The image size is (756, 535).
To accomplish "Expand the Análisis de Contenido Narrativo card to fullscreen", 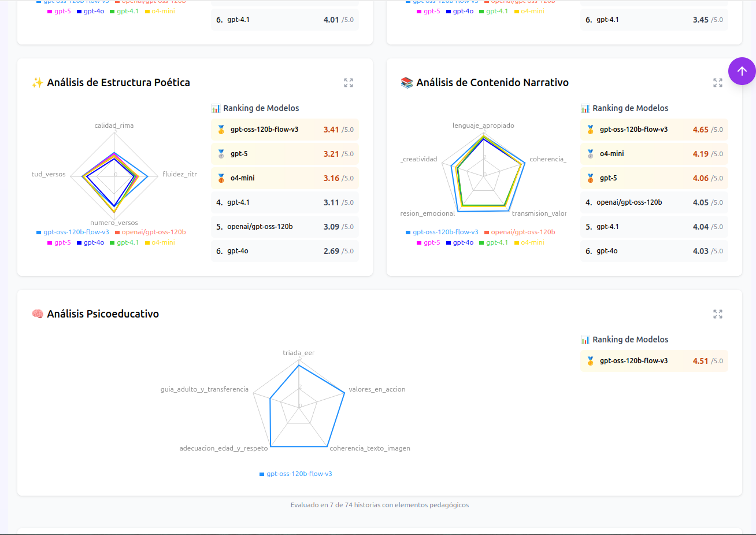I will pos(718,83).
